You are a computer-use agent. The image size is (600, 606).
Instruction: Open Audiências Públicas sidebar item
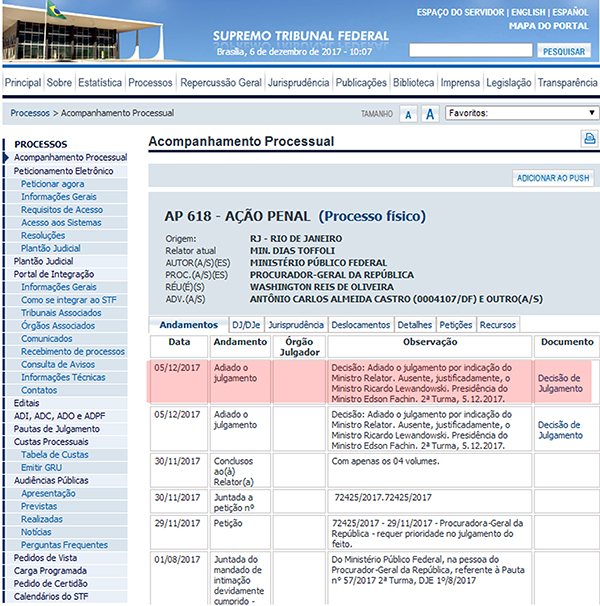click(x=51, y=480)
